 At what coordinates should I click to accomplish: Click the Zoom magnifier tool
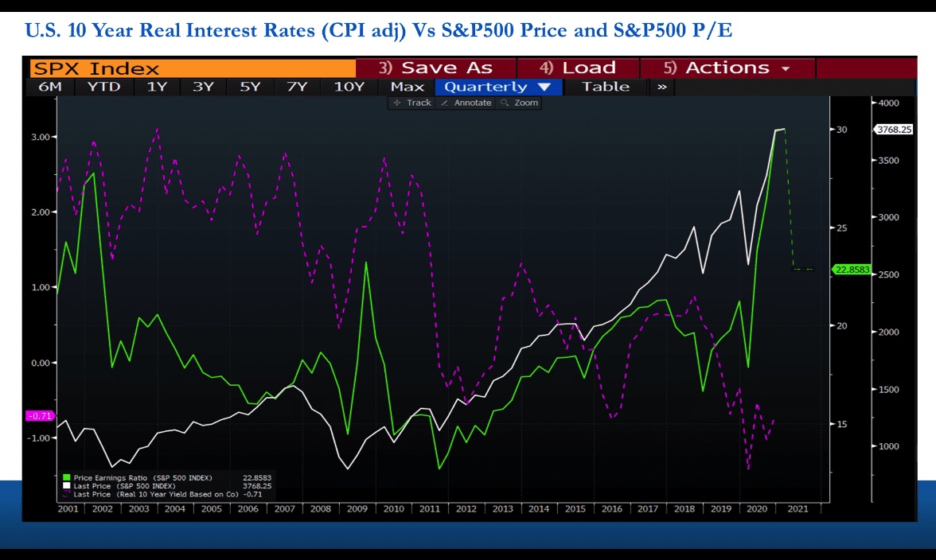tap(520, 103)
